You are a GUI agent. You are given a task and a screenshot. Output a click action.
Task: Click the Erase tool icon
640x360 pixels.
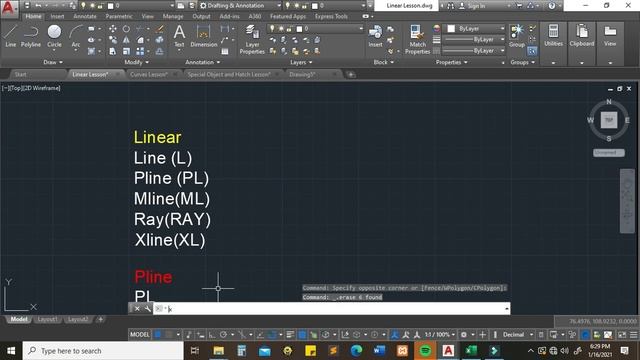tap(160, 29)
